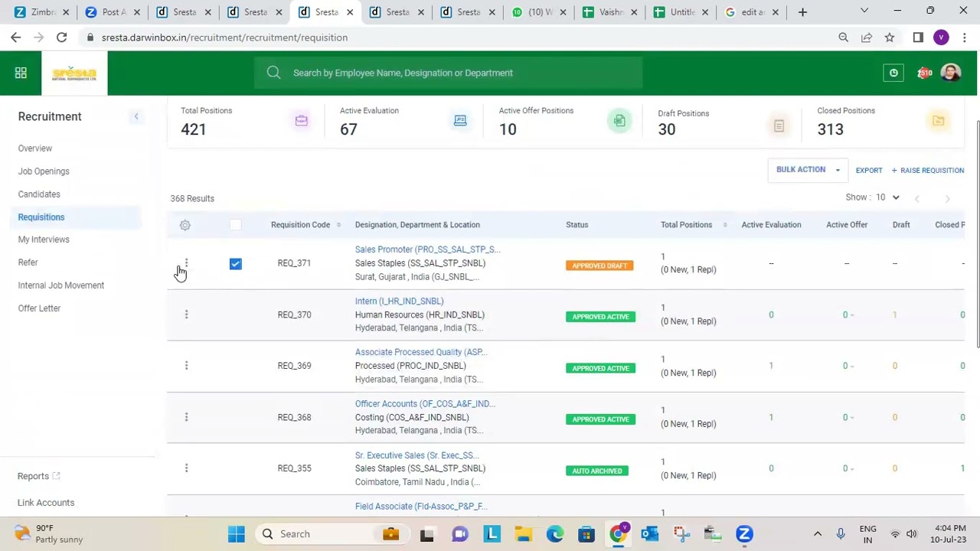Open Reports external link

39,476
